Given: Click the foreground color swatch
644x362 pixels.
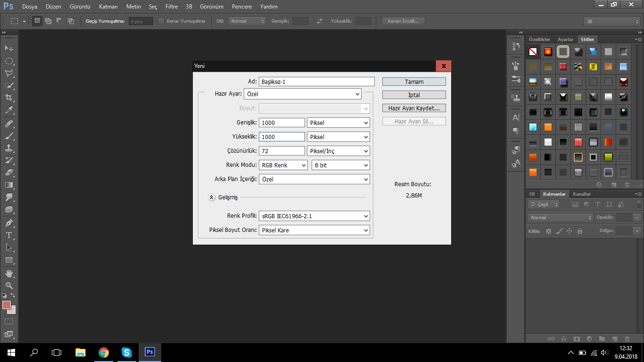Looking at the screenshot, I should click(7, 305).
